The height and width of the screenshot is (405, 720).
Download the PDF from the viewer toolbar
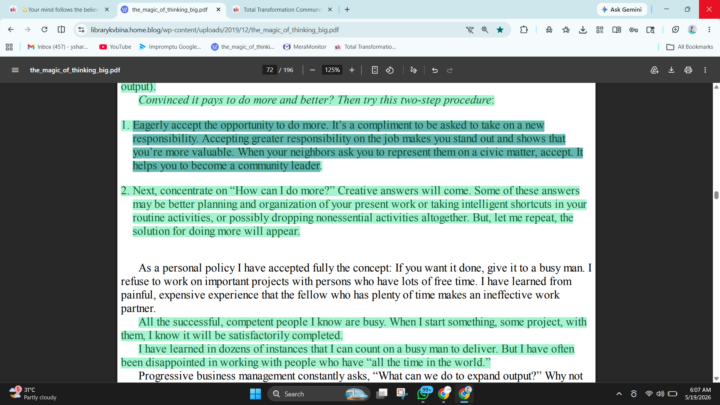click(x=671, y=70)
